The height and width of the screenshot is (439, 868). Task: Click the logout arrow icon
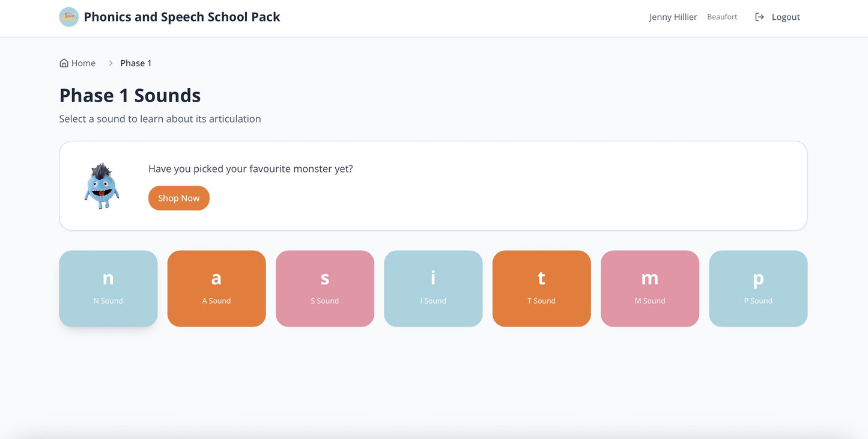[x=759, y=17]
